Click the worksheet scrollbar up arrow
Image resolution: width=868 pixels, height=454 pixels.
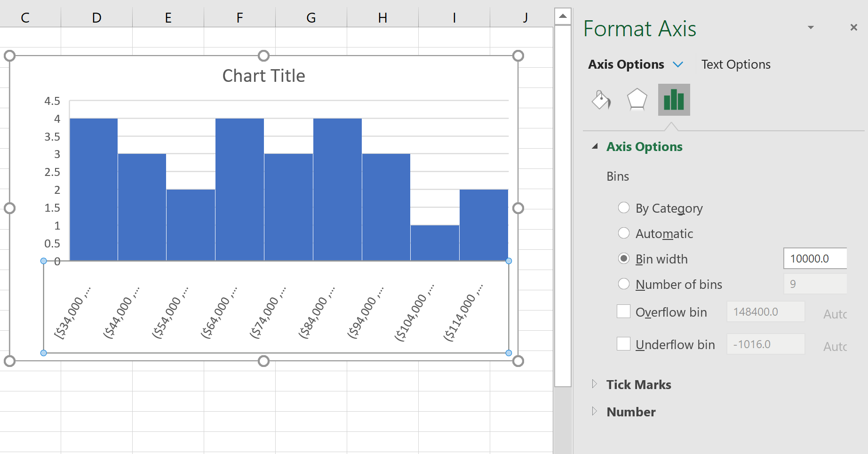[x=563, y=15]
